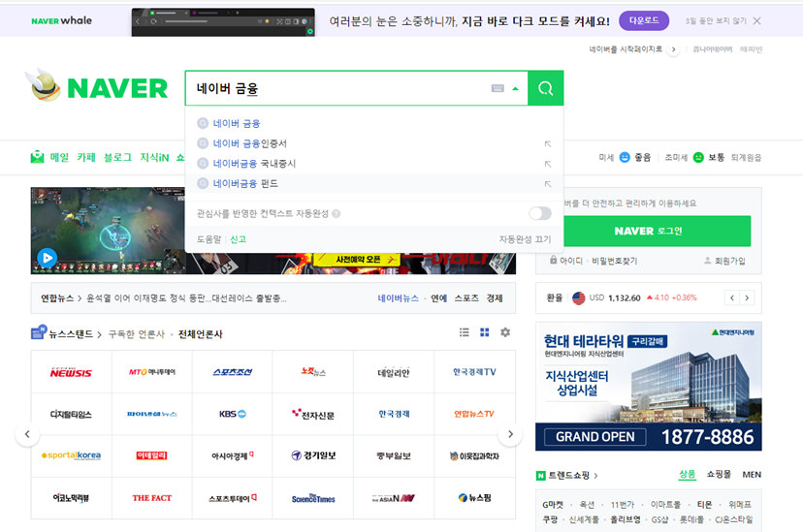Switch newsstand to list view icon

point(464,332)
